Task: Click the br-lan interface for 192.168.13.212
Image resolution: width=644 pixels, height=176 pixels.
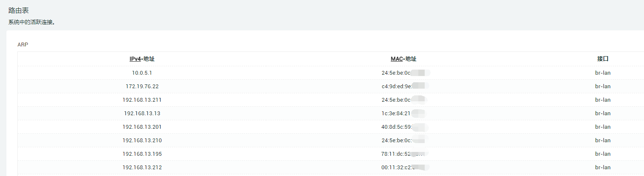Action: (603, 167)
